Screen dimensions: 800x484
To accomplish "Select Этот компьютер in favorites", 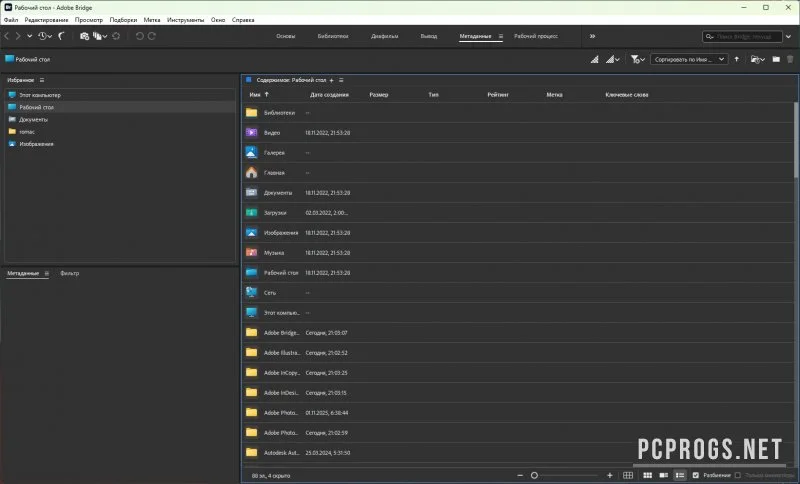I will [x=40, y=95].
